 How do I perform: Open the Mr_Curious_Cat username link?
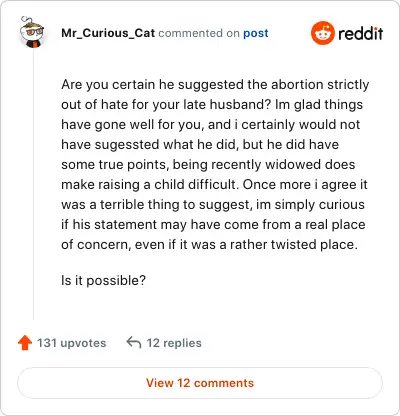[108, 33]
